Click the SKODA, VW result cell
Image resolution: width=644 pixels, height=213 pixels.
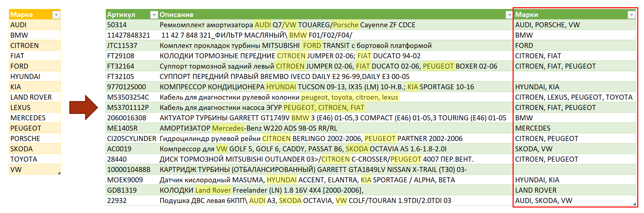click(x=575, y=149)
